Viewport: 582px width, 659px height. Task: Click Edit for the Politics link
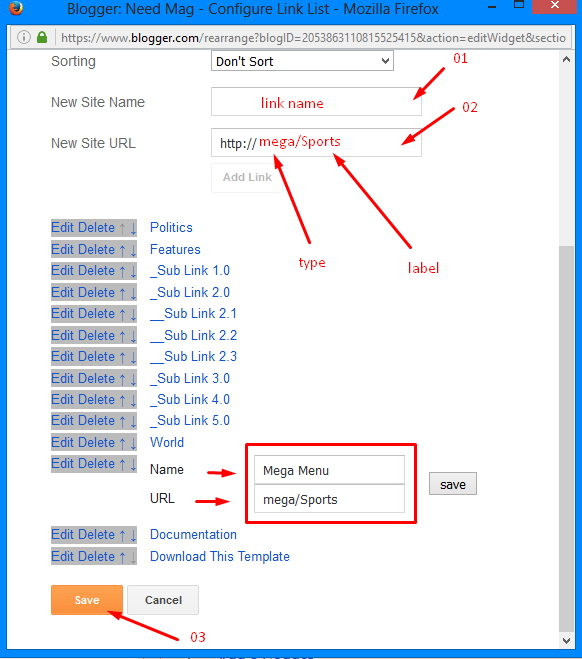click(x=62, y=228)
